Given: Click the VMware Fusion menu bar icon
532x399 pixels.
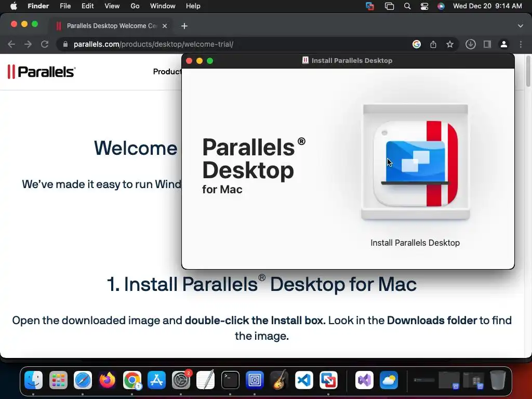Looking at the screenshot, I should (x=370, y=6).
